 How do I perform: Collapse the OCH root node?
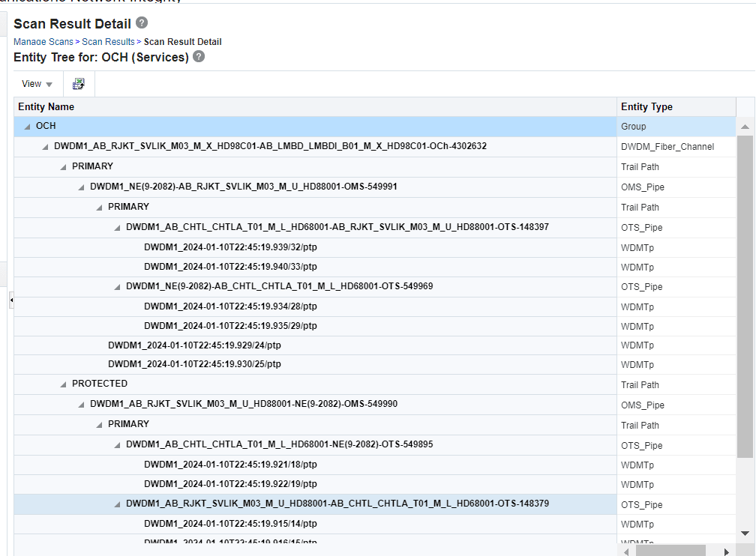27,126
